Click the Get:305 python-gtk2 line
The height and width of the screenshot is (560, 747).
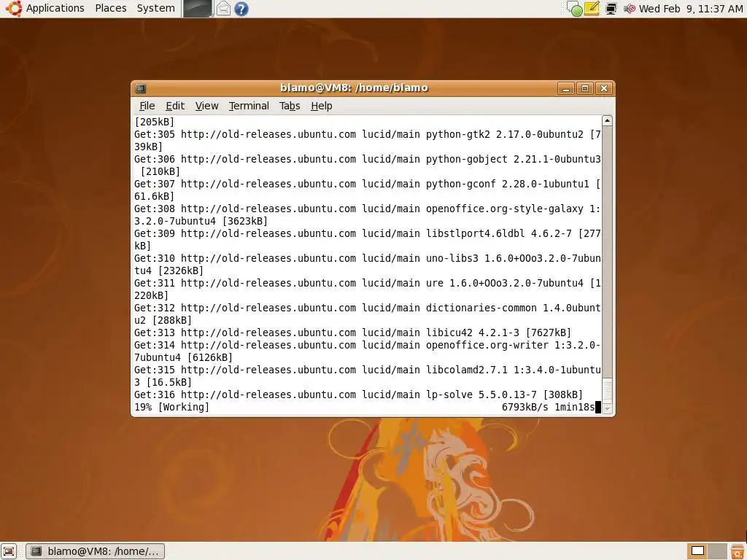pyautogui.click(x=368, y=134)
